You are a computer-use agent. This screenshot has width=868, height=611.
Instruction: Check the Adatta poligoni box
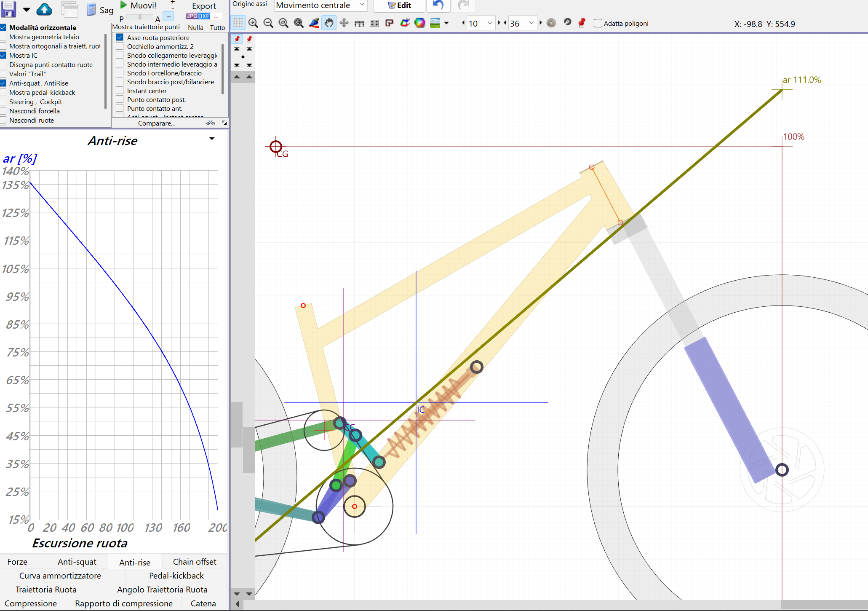pyautogui.click(x=598, y=23)
